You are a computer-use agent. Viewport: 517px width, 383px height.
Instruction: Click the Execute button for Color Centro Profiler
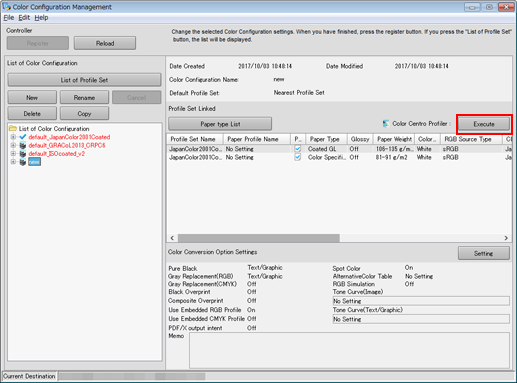(484, 124)
